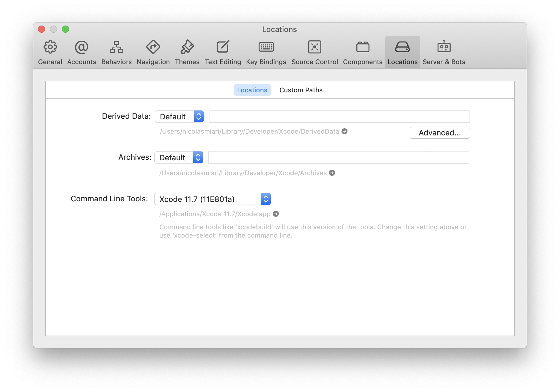
Task: Open the Derived Data location dropdown
Action: click(x=179, y=116)
